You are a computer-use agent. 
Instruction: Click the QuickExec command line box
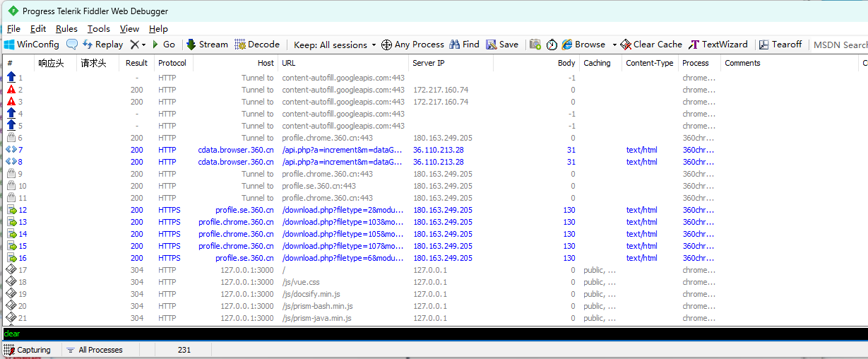click(x=434, y=334)
